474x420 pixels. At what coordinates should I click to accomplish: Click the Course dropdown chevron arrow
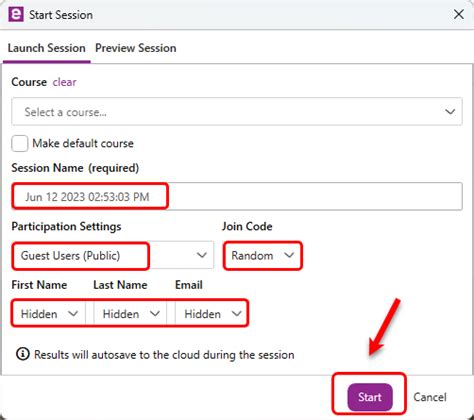[450, 112]
